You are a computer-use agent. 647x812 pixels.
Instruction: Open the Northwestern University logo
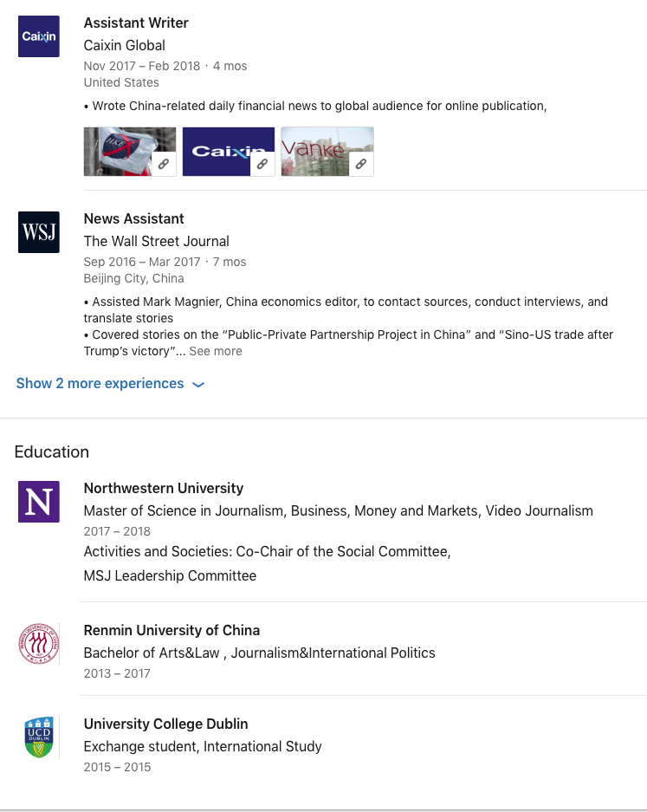[x=39, y=502]
